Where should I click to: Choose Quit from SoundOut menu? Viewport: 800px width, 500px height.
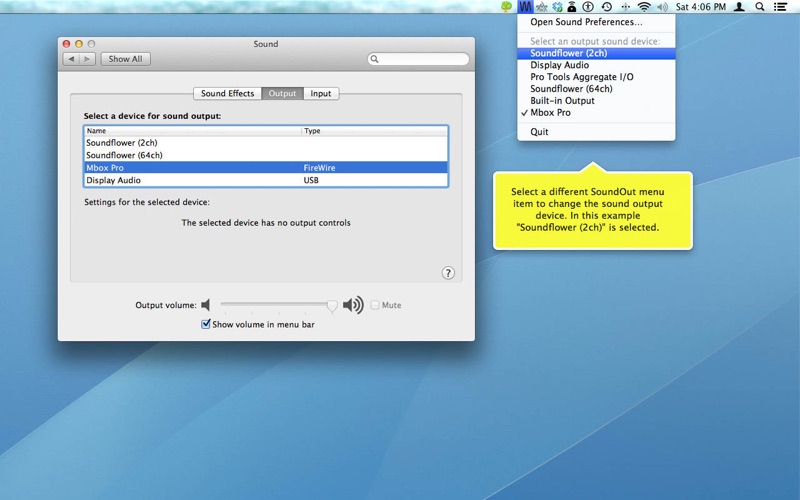point(596,132)
